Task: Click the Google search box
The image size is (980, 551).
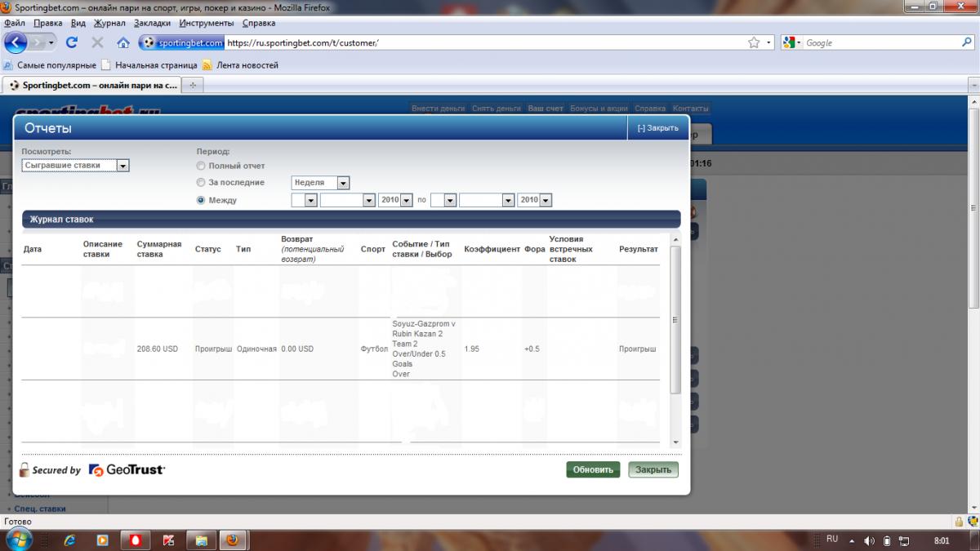Action: pos(880,42)
